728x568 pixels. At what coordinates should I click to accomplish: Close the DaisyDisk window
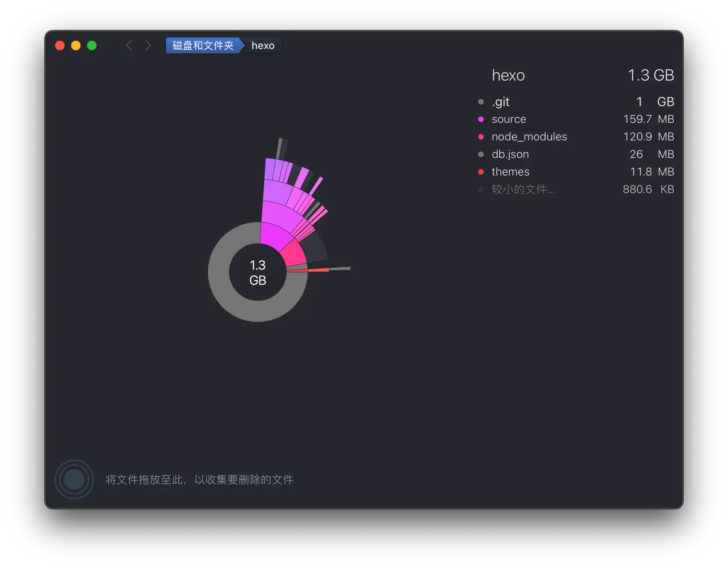60,45
